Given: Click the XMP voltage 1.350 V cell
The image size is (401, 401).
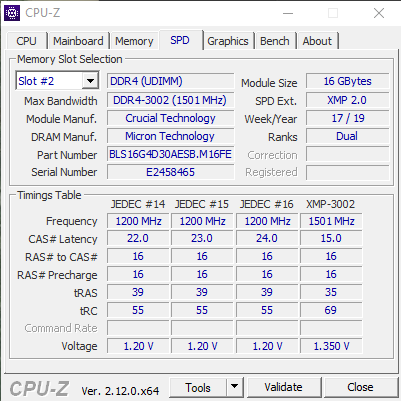Looking at the screenshot, I should [331, 346].
